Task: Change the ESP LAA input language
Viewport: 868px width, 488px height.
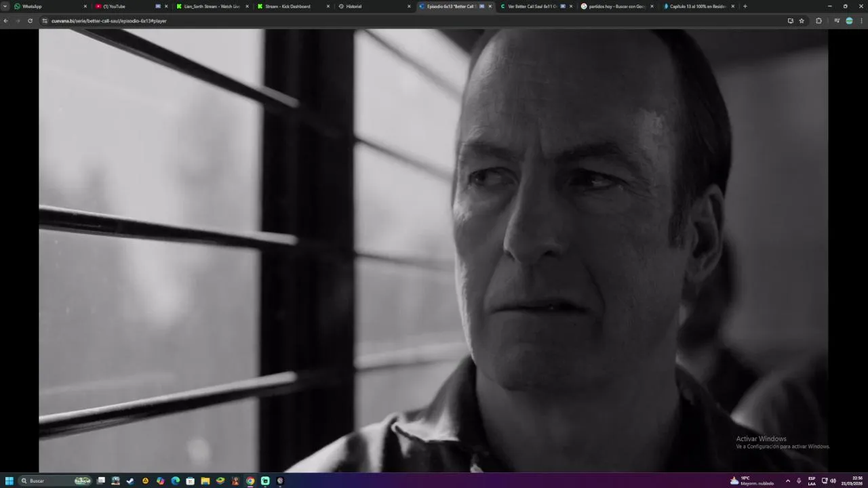Action: point(812,481)
